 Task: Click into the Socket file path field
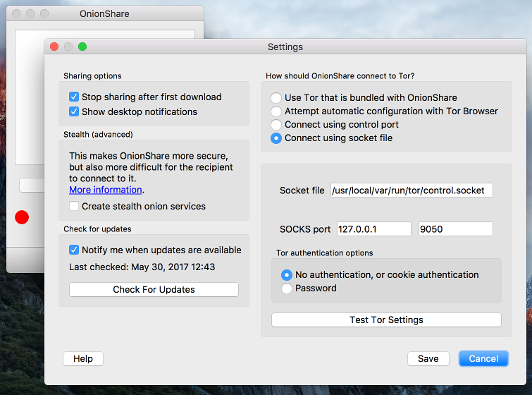tap(412, 190)
